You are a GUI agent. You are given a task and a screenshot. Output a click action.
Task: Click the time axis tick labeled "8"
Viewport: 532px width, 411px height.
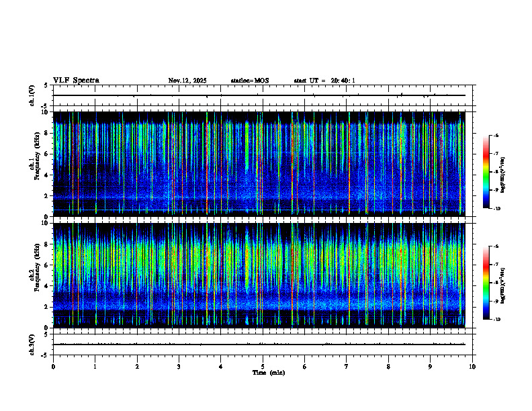click(x=388, y=367)
